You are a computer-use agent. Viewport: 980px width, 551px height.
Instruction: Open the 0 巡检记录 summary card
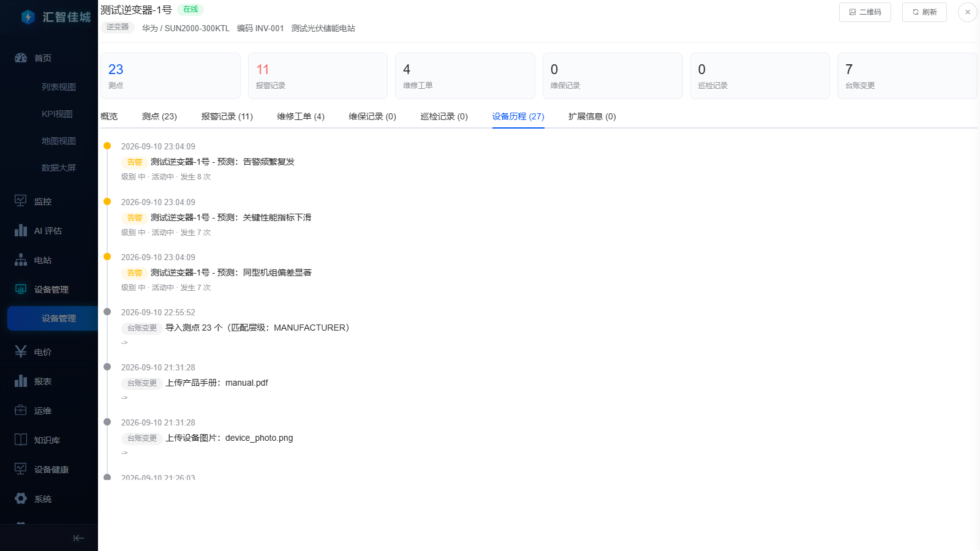point(760,76)
